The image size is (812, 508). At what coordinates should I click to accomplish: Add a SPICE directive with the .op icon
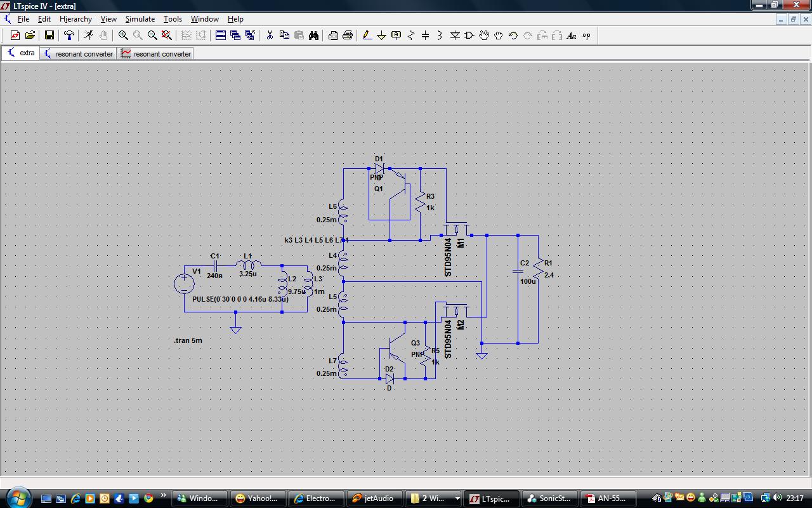[x=586, y=36]
